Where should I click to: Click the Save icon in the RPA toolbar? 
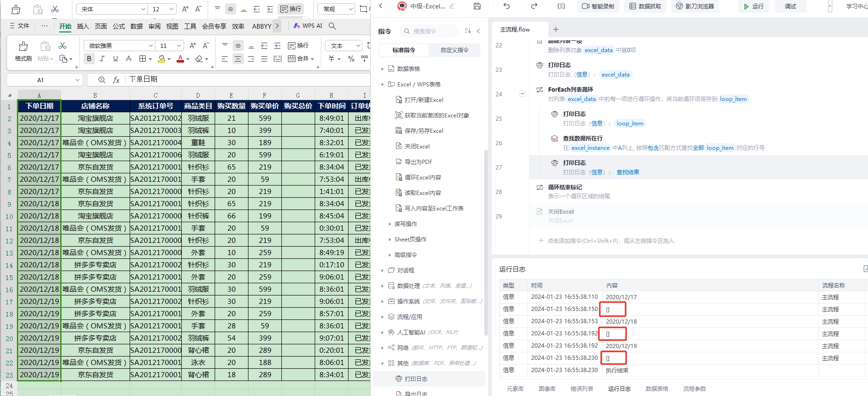pyautogui.click(x=477, y=6)
